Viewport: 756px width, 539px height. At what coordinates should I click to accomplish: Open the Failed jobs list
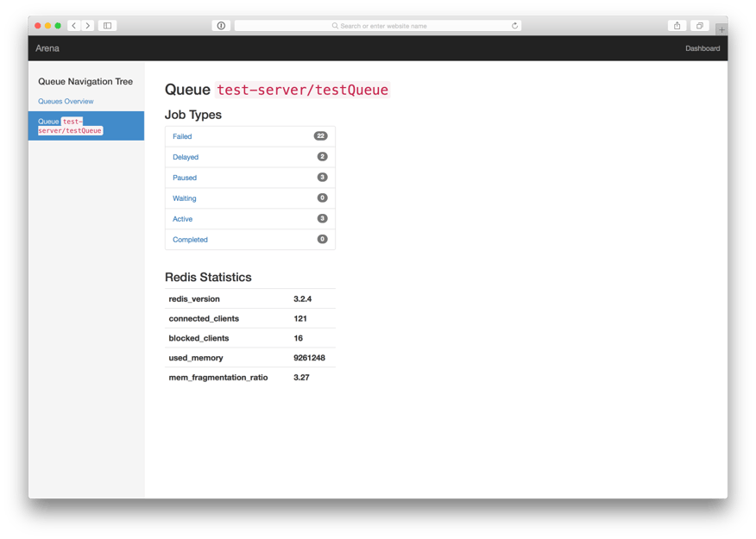182,135
